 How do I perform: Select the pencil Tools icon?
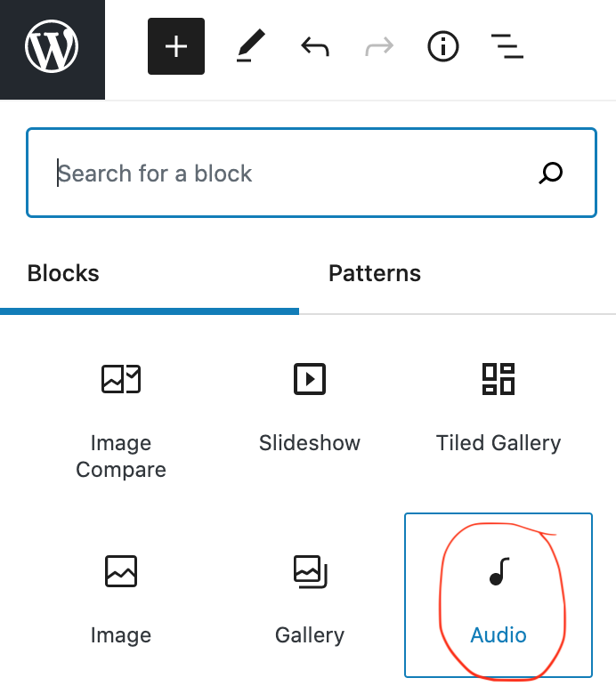coord(251,46)
